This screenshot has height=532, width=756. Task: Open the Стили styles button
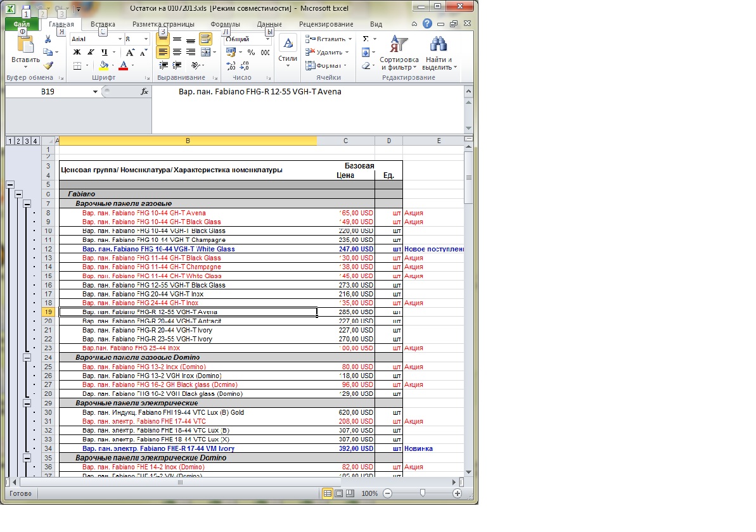pos(288,51)
